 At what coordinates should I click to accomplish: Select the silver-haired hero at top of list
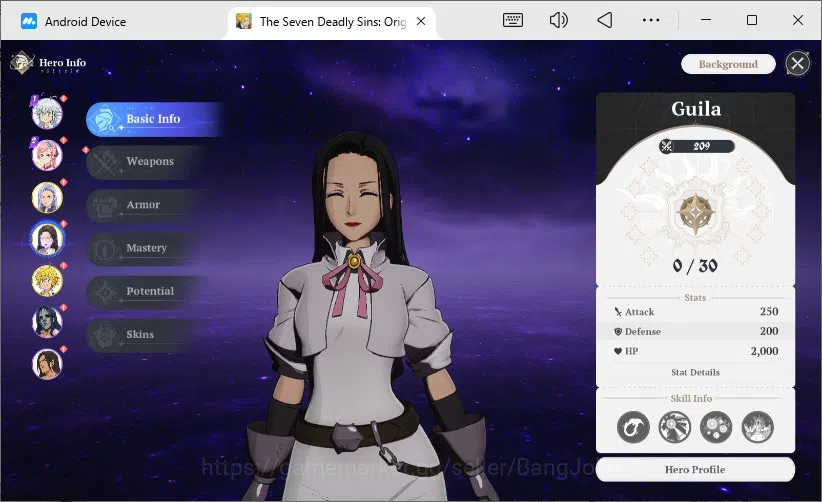[47, 113]
